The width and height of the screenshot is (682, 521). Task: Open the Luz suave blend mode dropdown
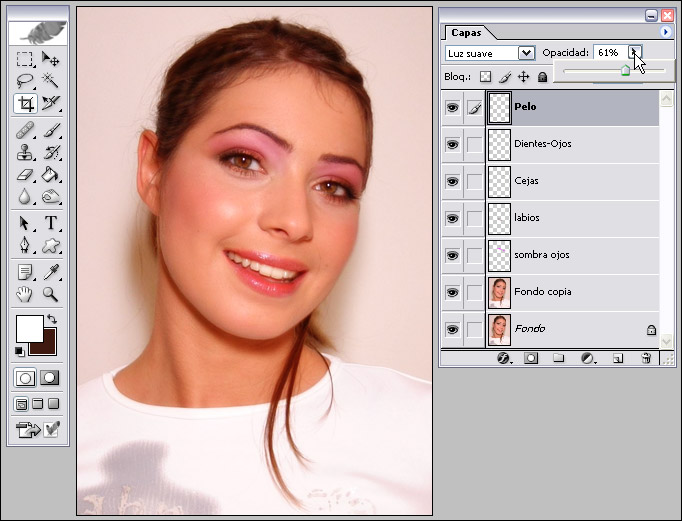coord(526,52)
